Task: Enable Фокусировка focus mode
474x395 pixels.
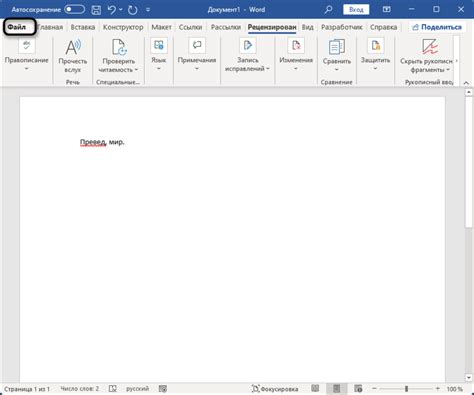Action: pos(275,389)
